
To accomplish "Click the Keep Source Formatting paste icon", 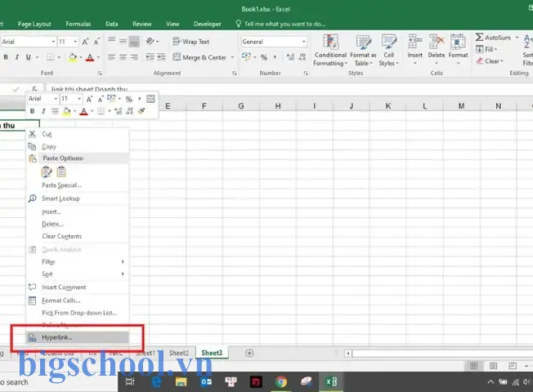I will coord(47,171).
